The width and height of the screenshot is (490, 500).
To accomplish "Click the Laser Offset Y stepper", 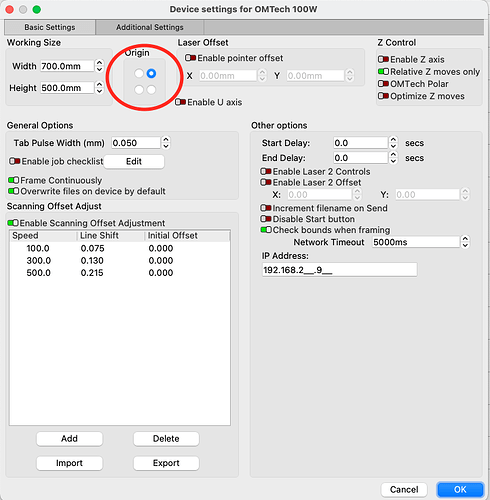I will click(x=350, y=76).
